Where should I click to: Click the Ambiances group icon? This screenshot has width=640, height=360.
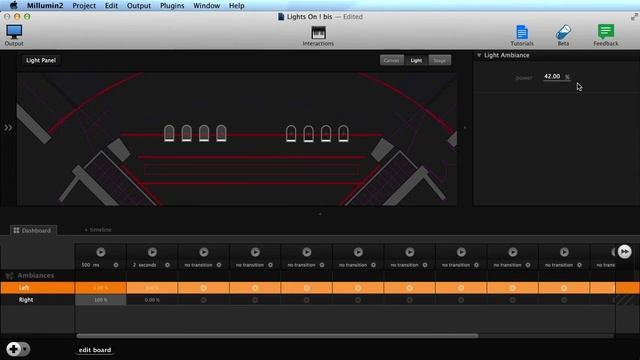tap(9, 276)
